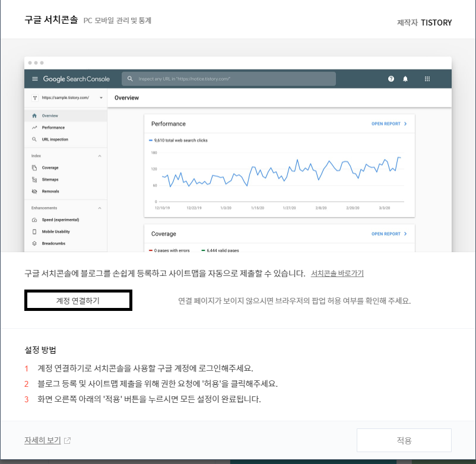The image size is (476, 464).
Task: Click the 0 pages with errors legend
Action: 169,250
